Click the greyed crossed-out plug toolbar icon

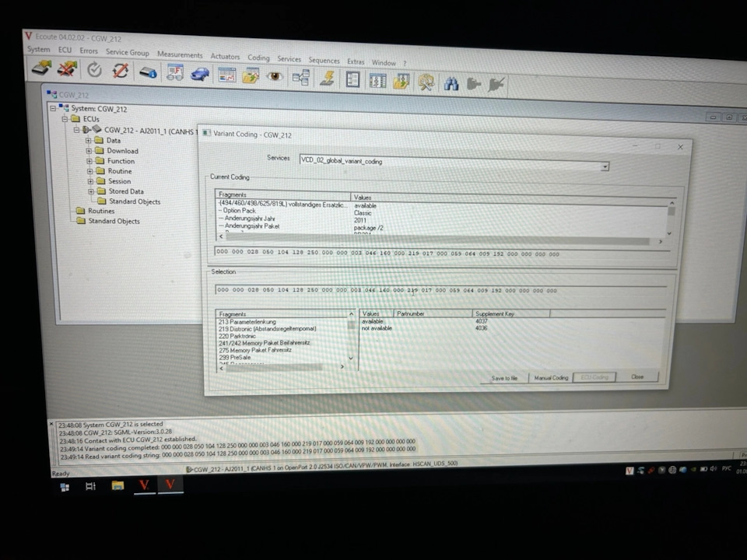(496, 86)
